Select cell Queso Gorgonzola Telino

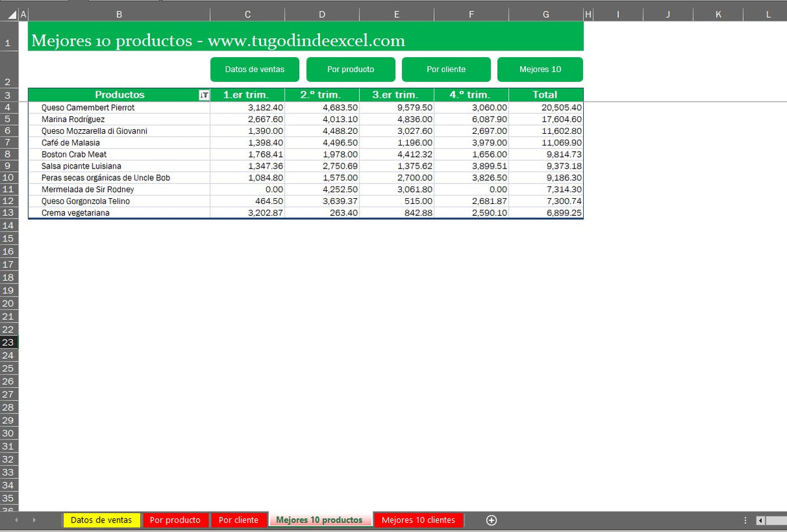[x=119, y=201]
